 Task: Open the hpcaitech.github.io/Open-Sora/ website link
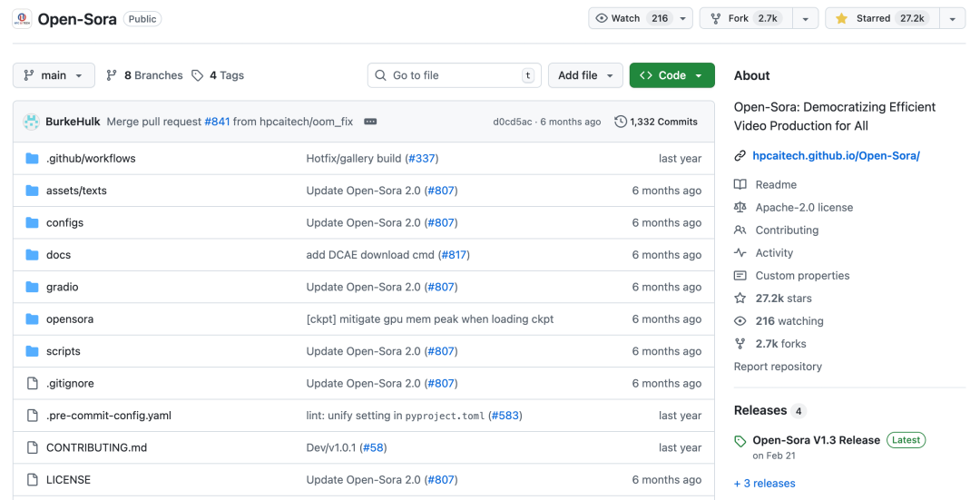coord(836,156)
